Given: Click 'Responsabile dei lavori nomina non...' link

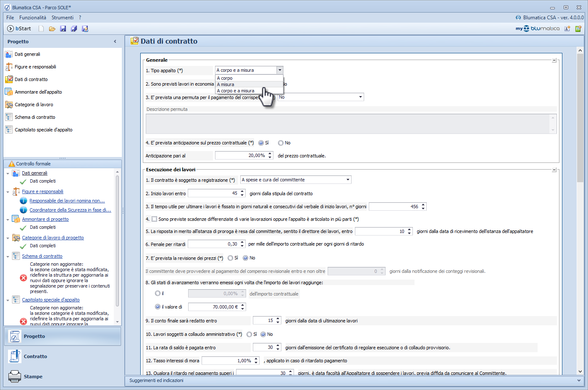Looking at the screenshot, I should pyautogui.click(x=67, y=201).
